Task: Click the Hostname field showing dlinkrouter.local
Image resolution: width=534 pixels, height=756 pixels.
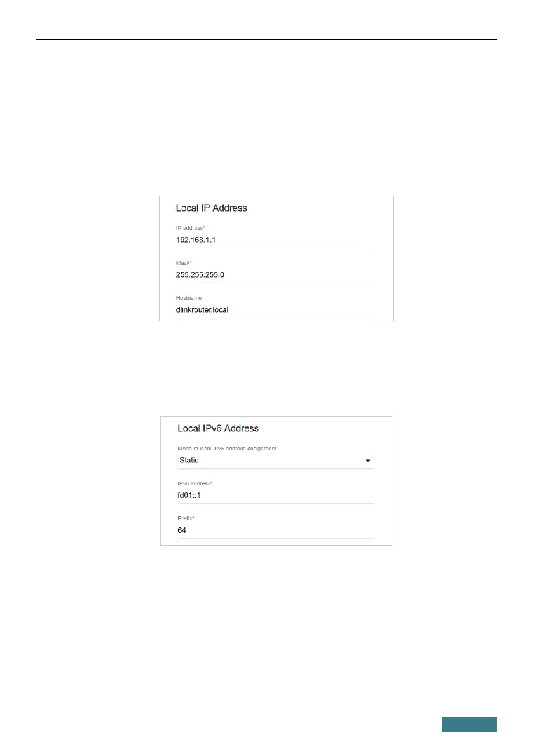Action: click(273, 310)
